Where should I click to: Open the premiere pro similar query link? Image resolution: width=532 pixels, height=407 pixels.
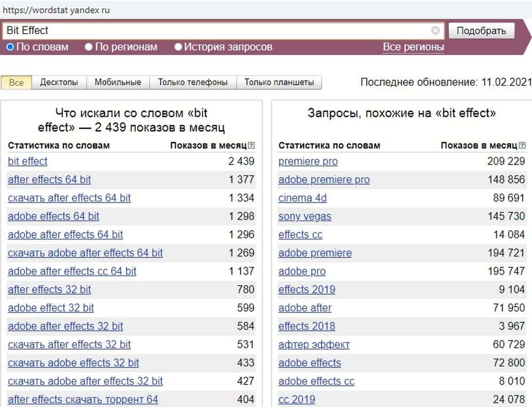coord(308,161)
